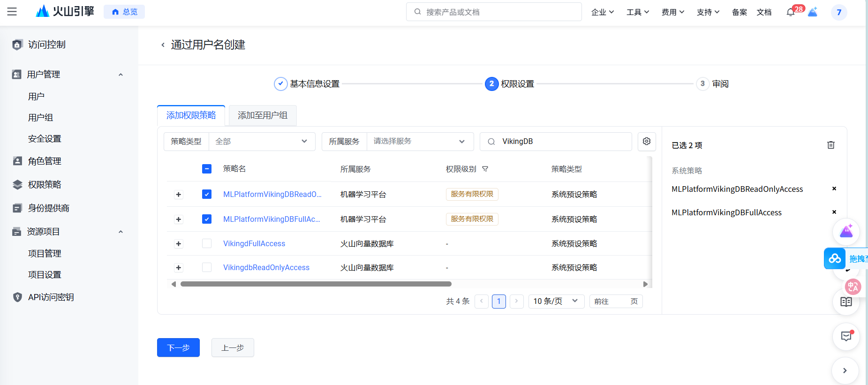Open the VikingdbReadOnlyAccess policy link
The height and width of the screenshot is (385, 868).
click(x=266, y=267)
